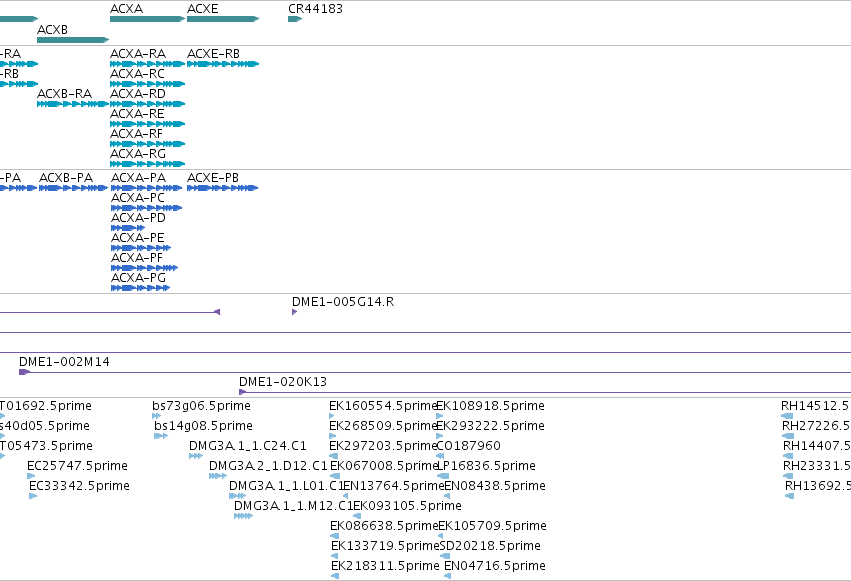Viewport: 851px width, 581px height.
Task: Select protein ACXA-PE feature
Action: [x=141, y=248]
